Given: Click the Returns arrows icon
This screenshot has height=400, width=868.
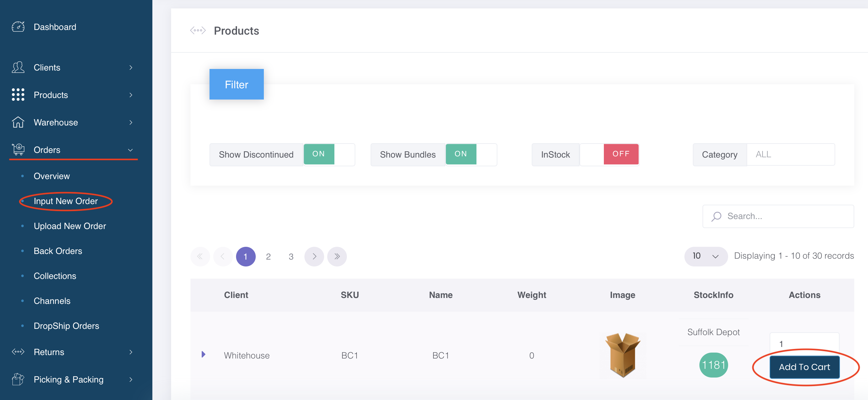Looking at the screenshot, I should (x=18, y=352).
